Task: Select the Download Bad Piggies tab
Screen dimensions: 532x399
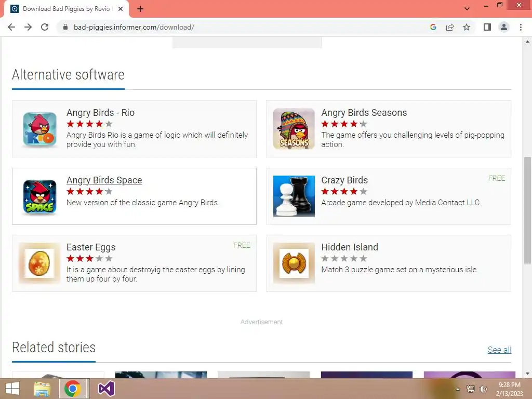Action: click(66, 9)
